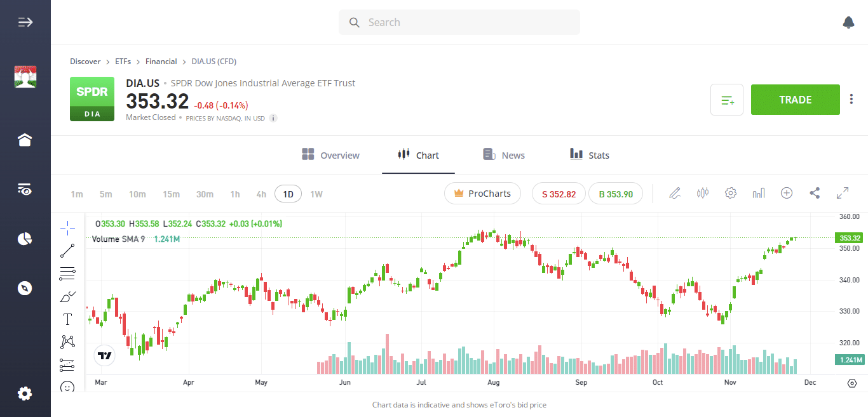Screen dimensions: 868x417
Task: Select the trend line drawing tool
Action: click(67, 250)
